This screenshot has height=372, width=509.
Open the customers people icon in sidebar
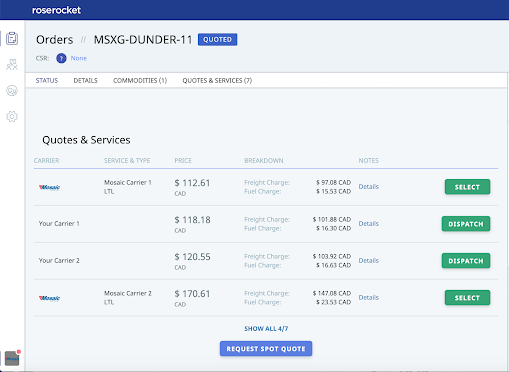pos(12,64)
